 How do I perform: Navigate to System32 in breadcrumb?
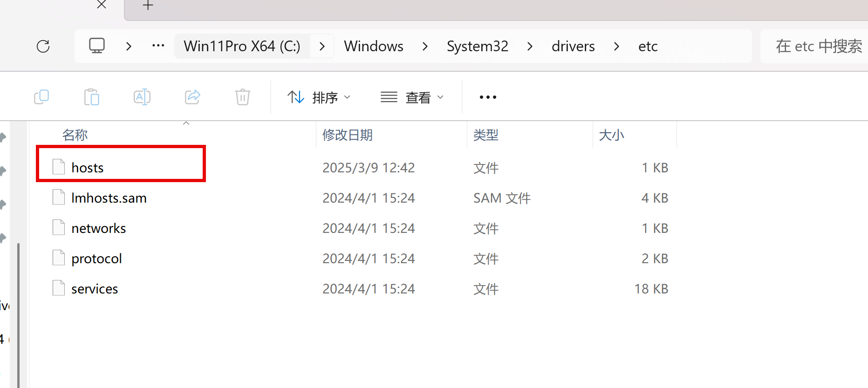tap(477, 46)
